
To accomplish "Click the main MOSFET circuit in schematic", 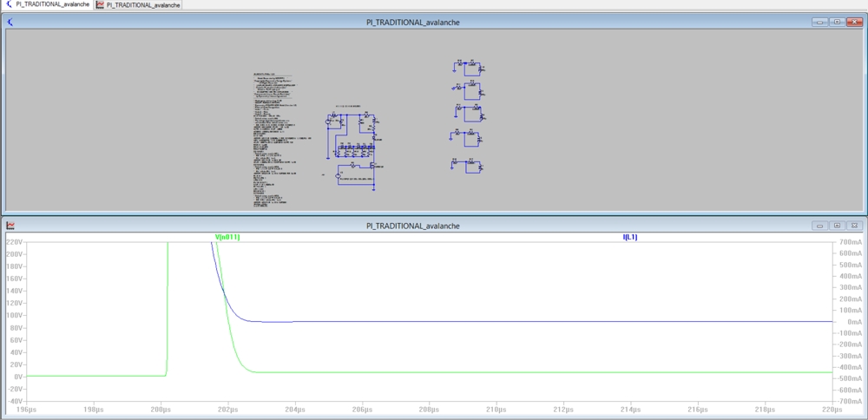I will pos(354,150).
